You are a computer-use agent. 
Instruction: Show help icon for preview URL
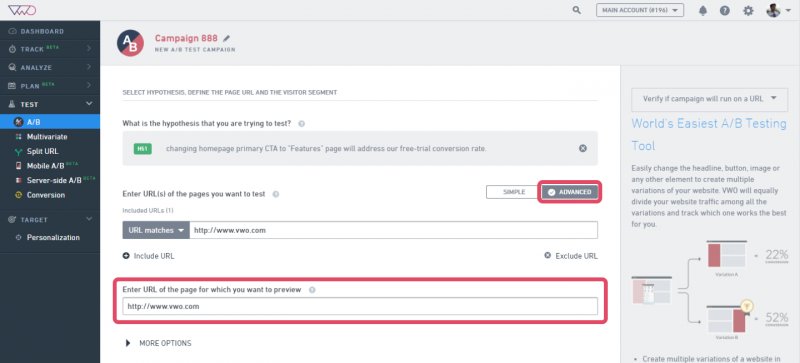(312, 289)
